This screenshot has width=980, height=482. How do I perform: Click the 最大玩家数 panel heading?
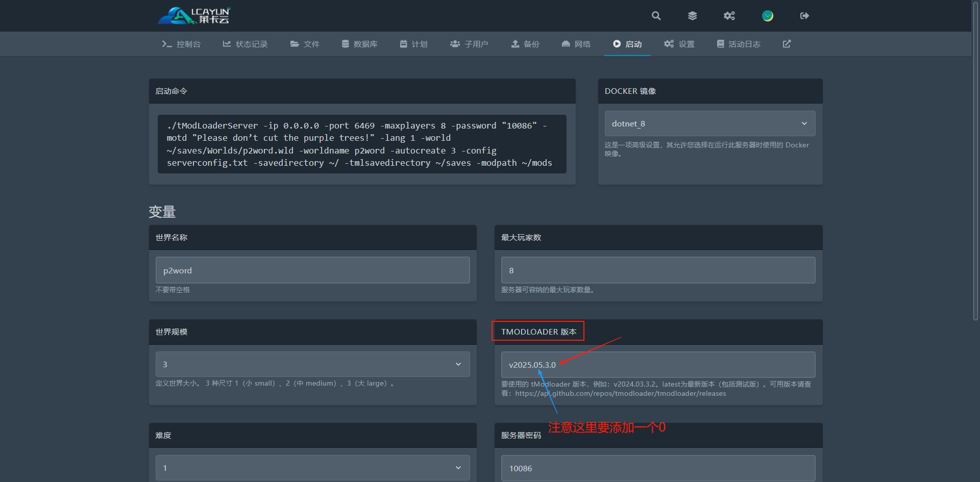[521, 238]
